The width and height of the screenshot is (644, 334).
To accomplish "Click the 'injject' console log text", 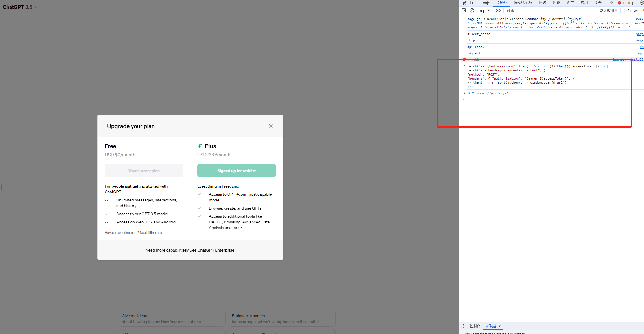I will click(x=474, y=53).
